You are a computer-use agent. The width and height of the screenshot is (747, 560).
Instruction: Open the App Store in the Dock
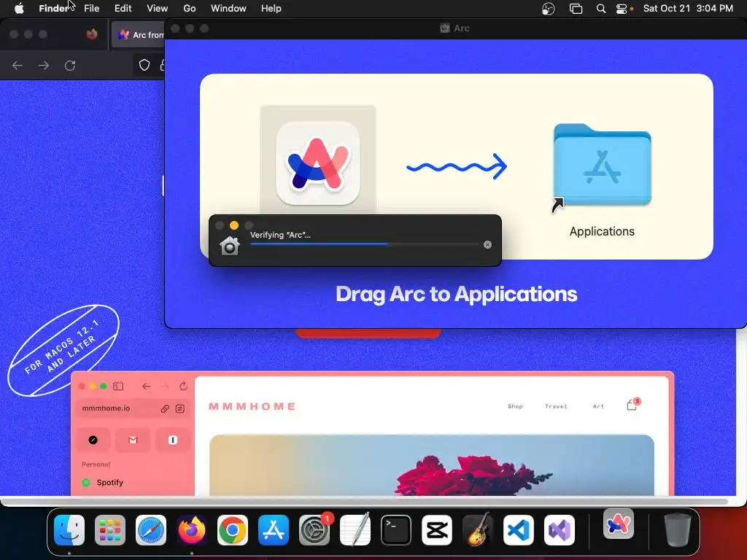click(274, 530)
